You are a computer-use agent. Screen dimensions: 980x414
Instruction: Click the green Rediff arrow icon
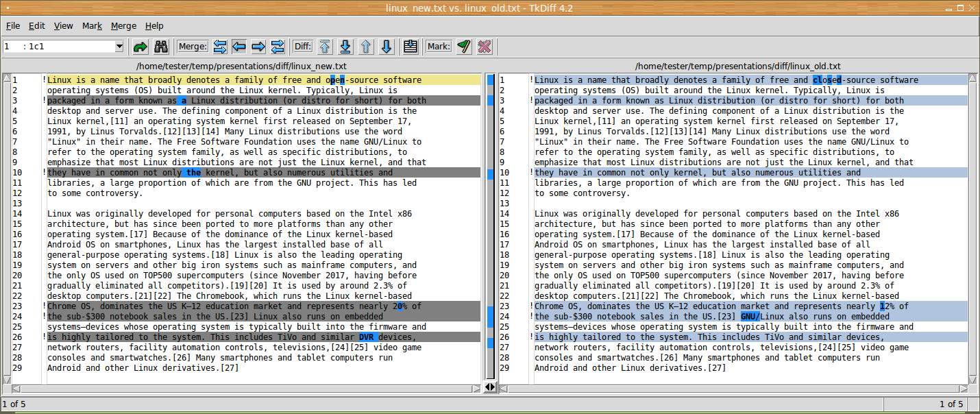click(x=140, y=47)
